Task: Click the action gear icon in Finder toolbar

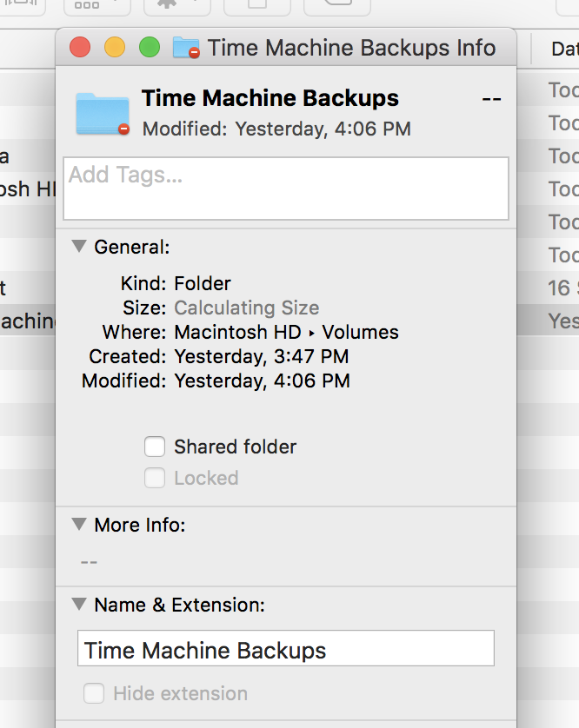Action: point(167,3)
